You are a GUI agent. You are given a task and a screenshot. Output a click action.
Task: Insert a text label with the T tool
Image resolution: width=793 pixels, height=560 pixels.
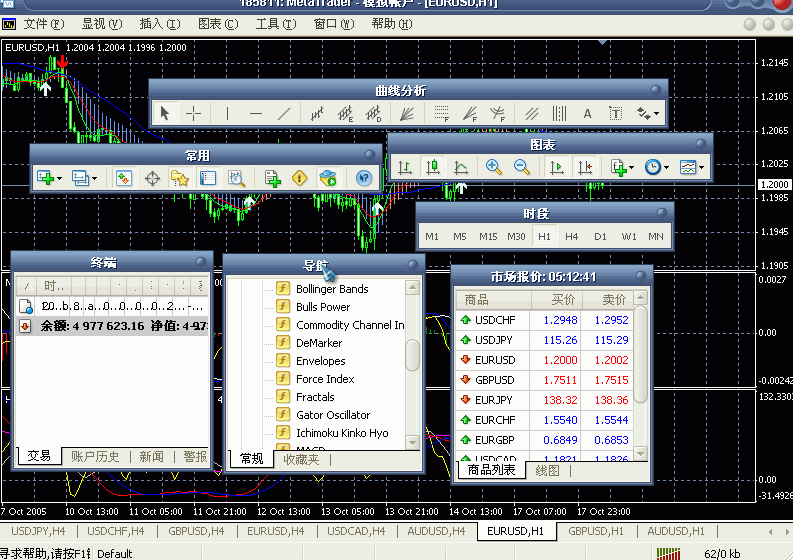coord(615,113)
